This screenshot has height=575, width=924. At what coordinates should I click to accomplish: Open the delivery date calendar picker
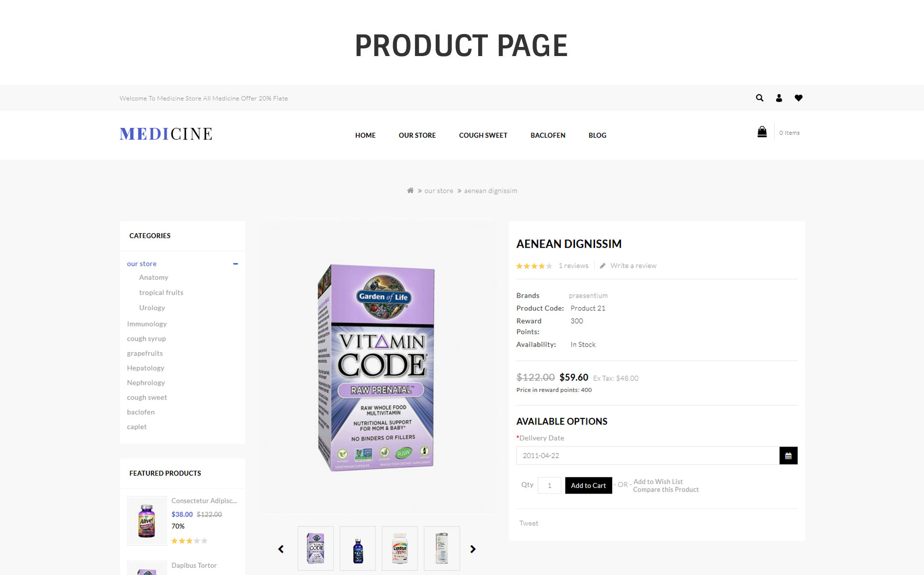click(788, 456)
